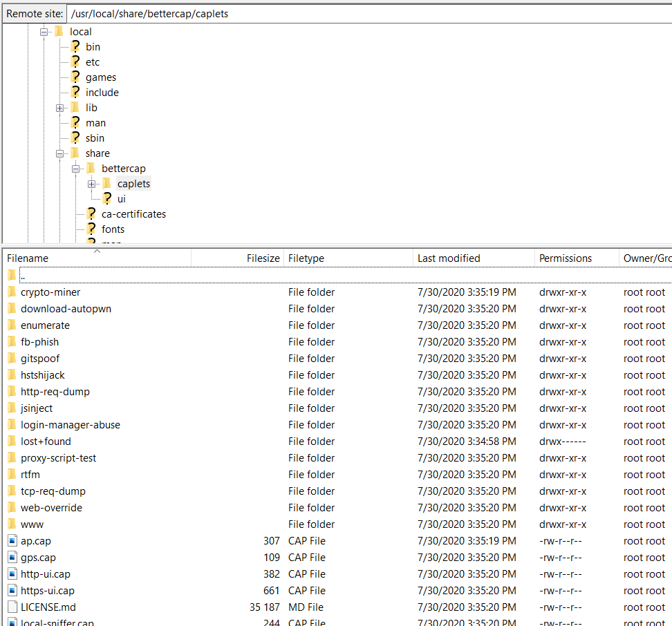Select the proxy-script-test folder name
Viewport: 672px width, 626px height.
(58, 457)
